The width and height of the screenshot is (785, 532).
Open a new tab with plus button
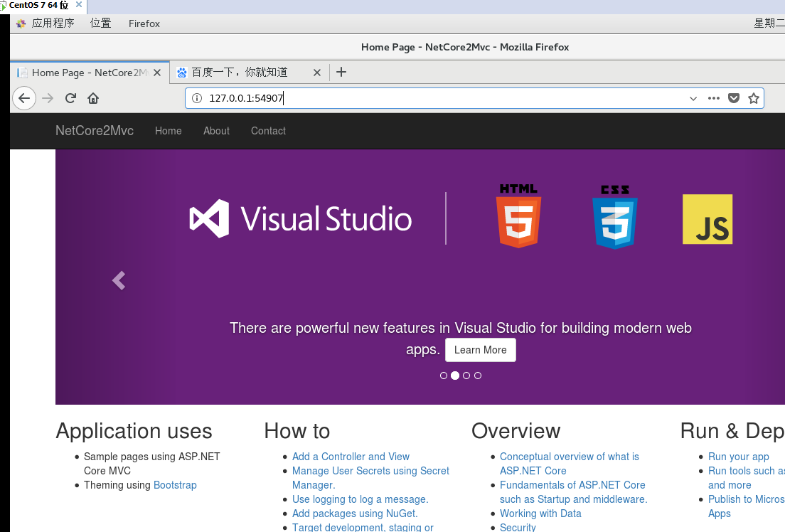pyautogui.click(x=341, y=72)
